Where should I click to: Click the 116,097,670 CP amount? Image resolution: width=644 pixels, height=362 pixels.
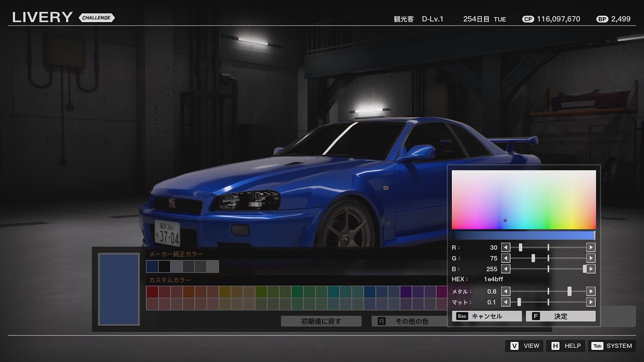pyautogui.click(x=558, y=19)
